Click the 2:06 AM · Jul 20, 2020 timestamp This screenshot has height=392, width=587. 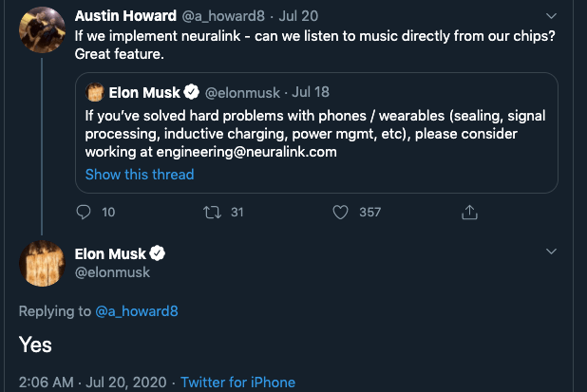[92, 383]
